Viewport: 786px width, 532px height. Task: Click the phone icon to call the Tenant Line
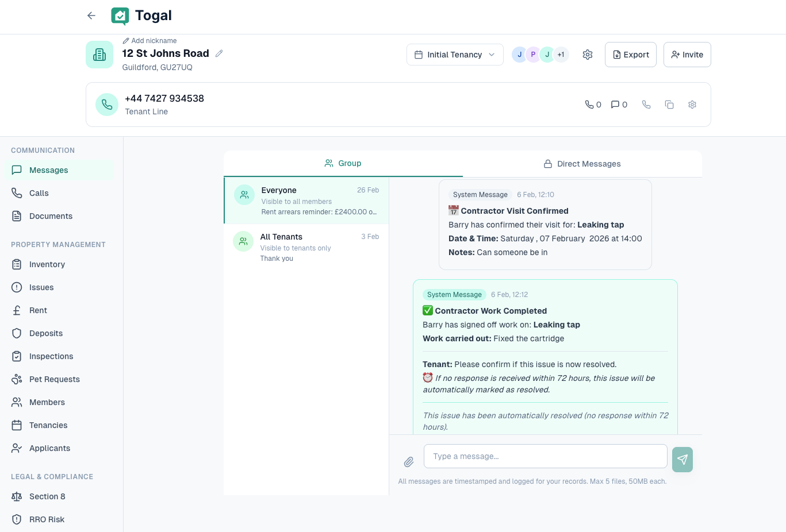(646, 104)
